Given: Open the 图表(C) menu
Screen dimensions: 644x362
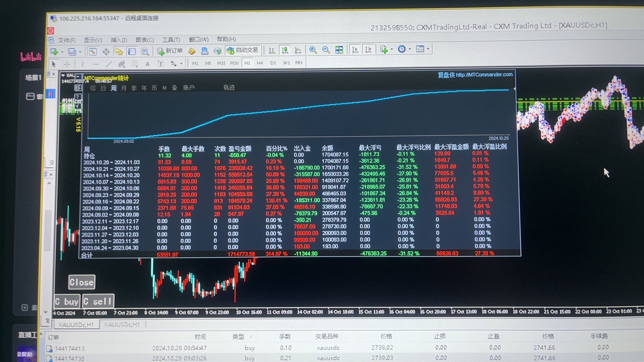Looking at the screenshot, I should coord(145,40).
